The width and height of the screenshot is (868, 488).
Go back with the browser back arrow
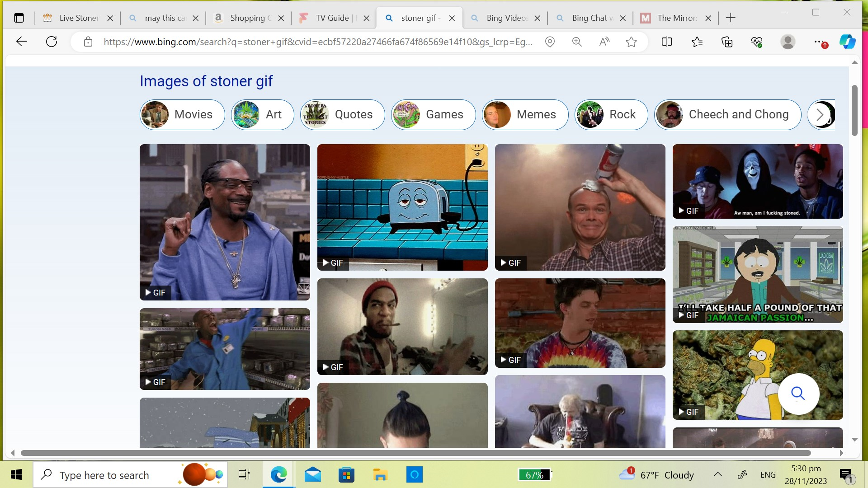[21, 42]
